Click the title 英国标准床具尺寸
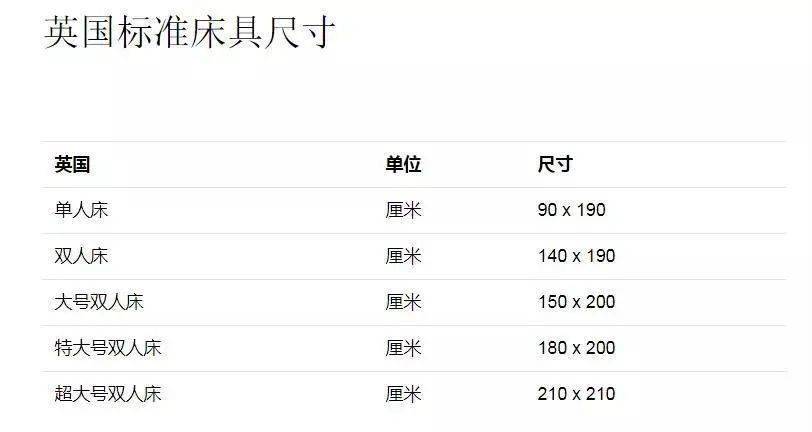This screenshot has height=432, width=812. pos(189,32)
